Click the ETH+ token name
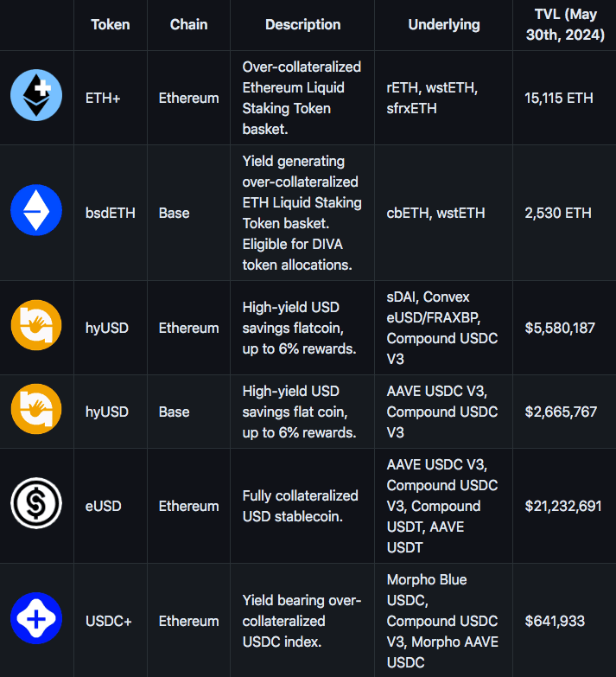The image size is (616, 677). (104, 99)
